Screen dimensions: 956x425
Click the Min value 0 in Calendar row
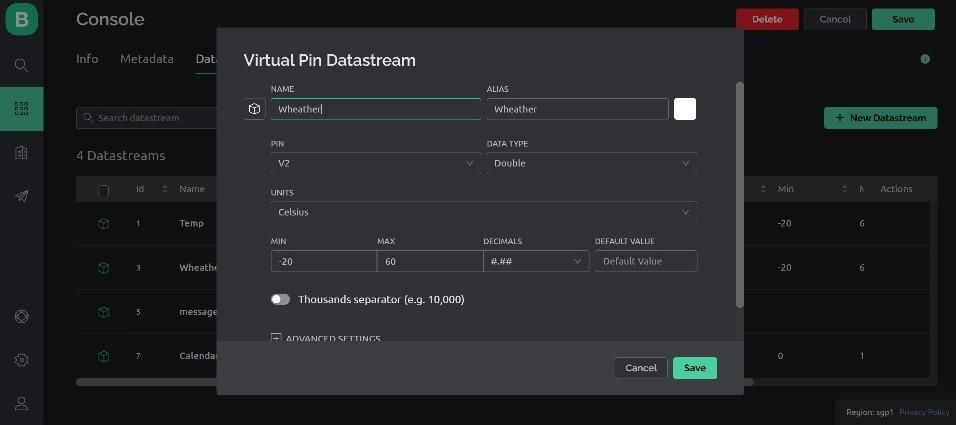coord(780,356)
